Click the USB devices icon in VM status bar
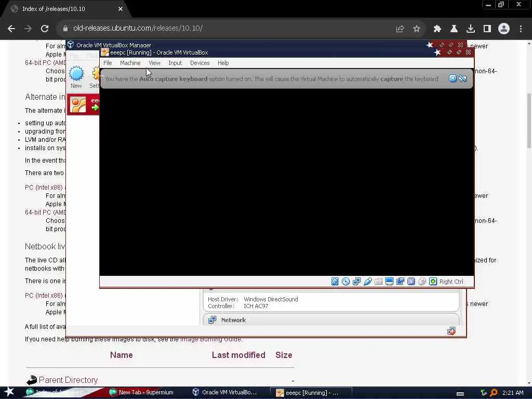 (x=367, y=281)
